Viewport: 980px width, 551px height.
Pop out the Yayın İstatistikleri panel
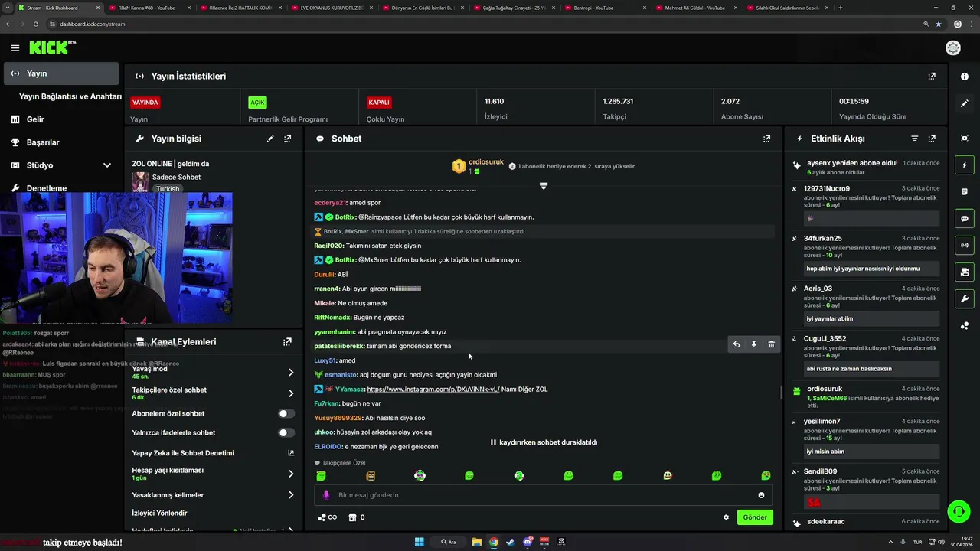(x=932, y=76)
